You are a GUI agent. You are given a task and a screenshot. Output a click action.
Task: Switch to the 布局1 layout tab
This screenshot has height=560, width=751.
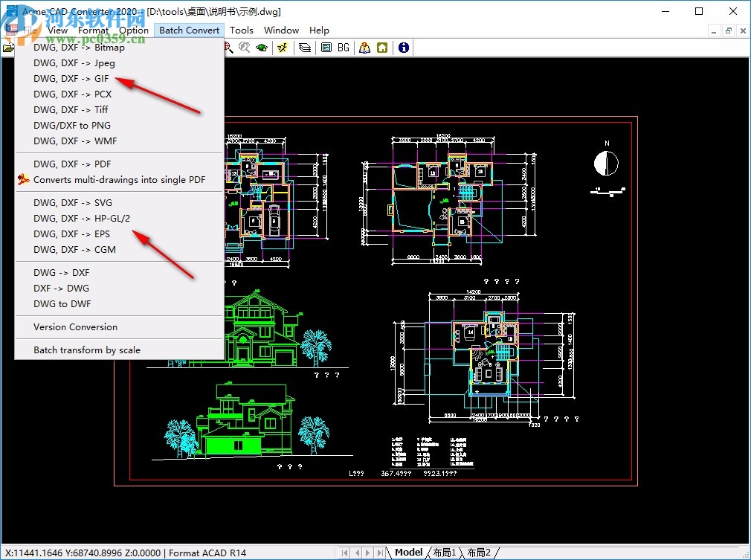(x=443, y=553)
